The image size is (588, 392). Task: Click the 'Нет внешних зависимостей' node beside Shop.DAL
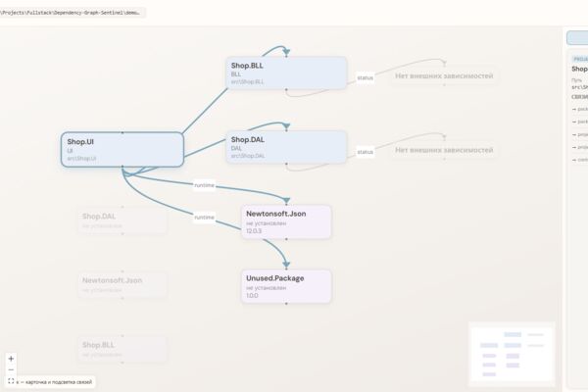[x=444, y=150]
